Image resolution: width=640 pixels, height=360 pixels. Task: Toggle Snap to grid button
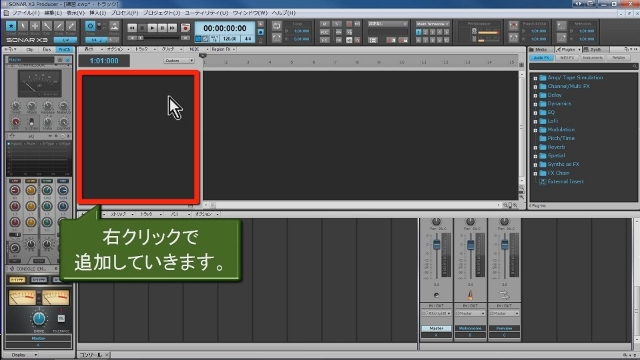click(x=90, y=26)
